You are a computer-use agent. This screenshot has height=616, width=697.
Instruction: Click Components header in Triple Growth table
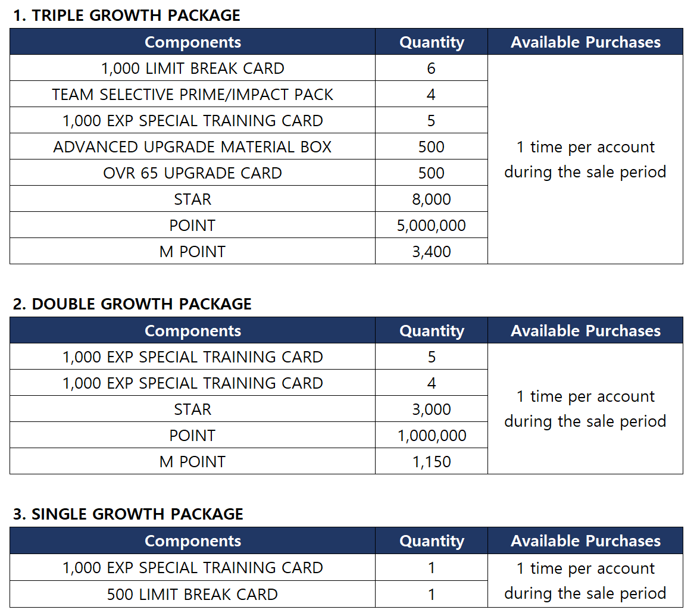pyautogui.click(x=192, y=42)
